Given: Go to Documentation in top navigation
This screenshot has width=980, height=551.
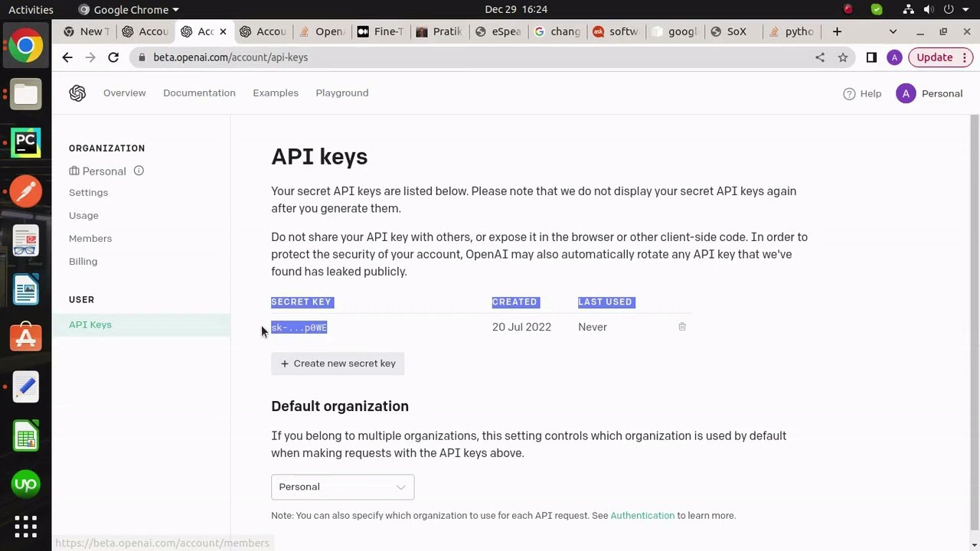Looking at the screenshot, I should pos(199,93).
